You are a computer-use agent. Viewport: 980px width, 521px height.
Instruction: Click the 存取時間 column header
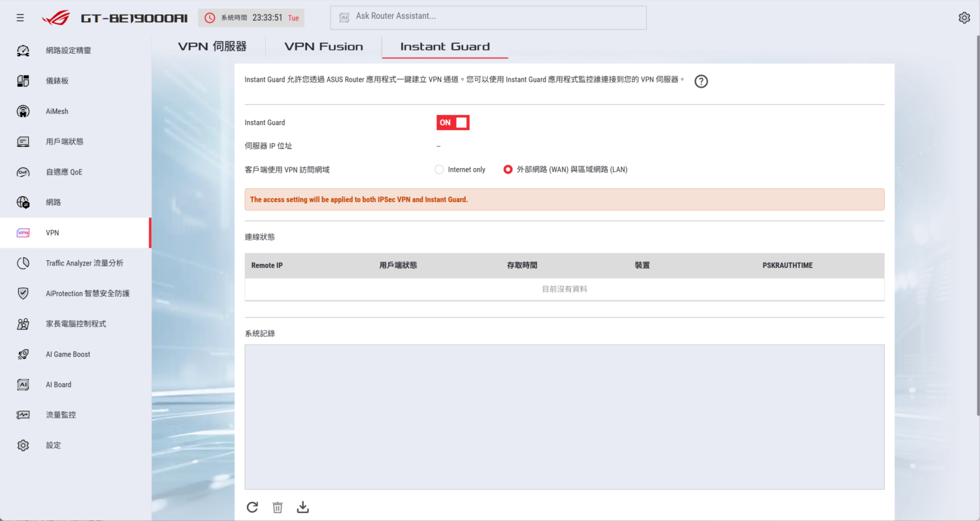pyautogui.click(x=522, y=265)
